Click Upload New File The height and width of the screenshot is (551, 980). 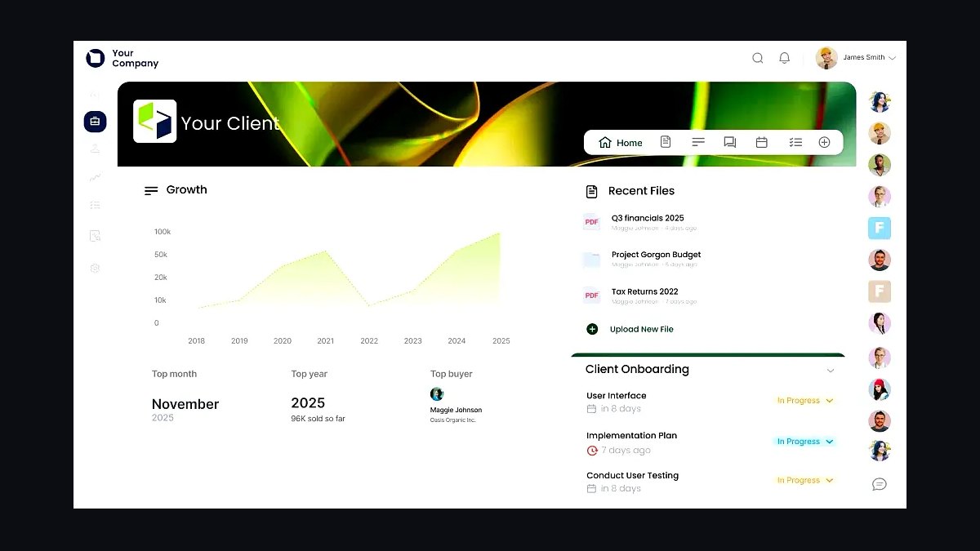point(642,329)
